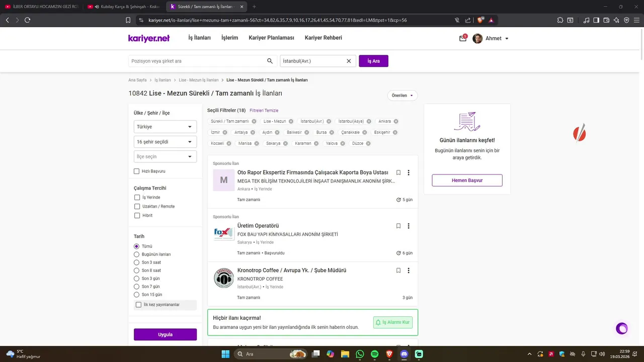
Task: Open the Brave Rewards triangle icon
Action: click(491, 20)
